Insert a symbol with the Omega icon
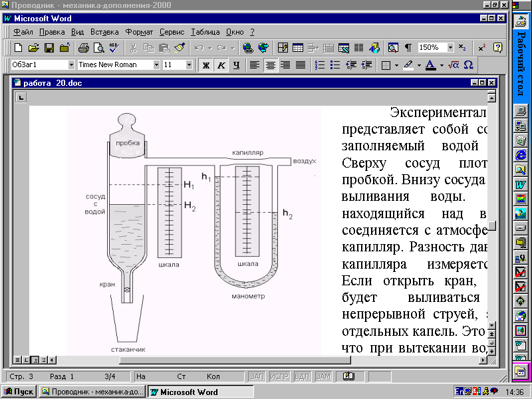532x399 pixels. click(468, 65)
